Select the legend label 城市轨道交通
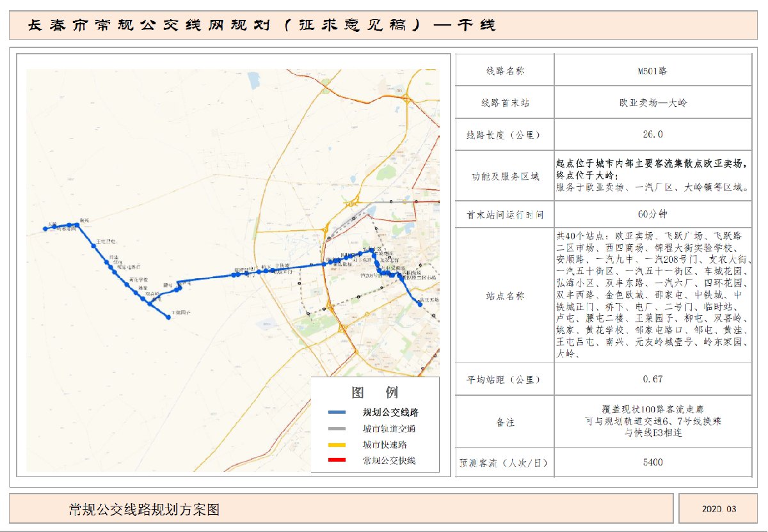Viewport: 768px width, 532px height. [x=389, y=428]
